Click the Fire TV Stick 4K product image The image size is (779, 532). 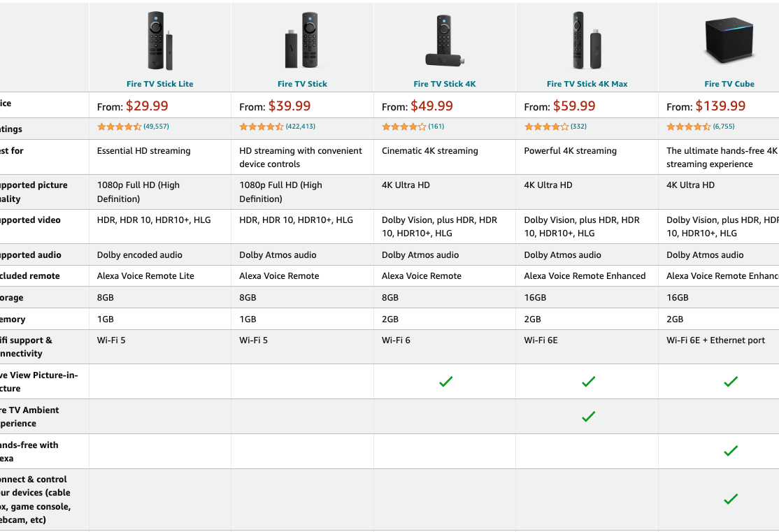tap(445, 41)
